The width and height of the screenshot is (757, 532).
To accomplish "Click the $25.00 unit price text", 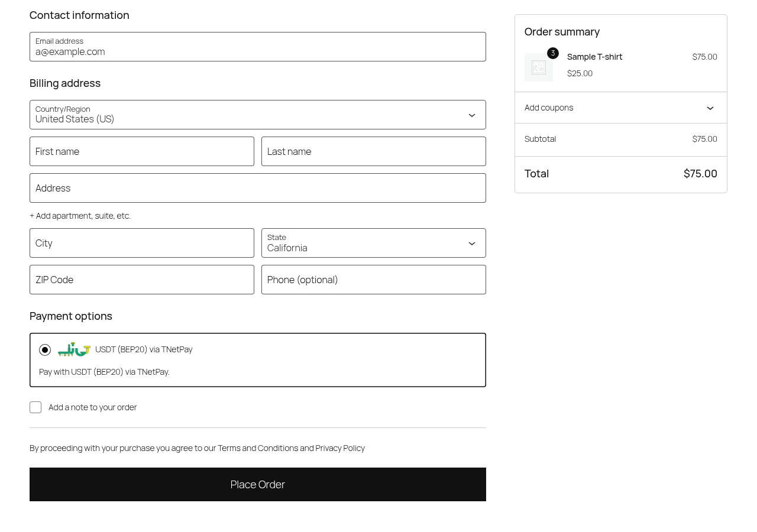I will (x=580, y=73).
